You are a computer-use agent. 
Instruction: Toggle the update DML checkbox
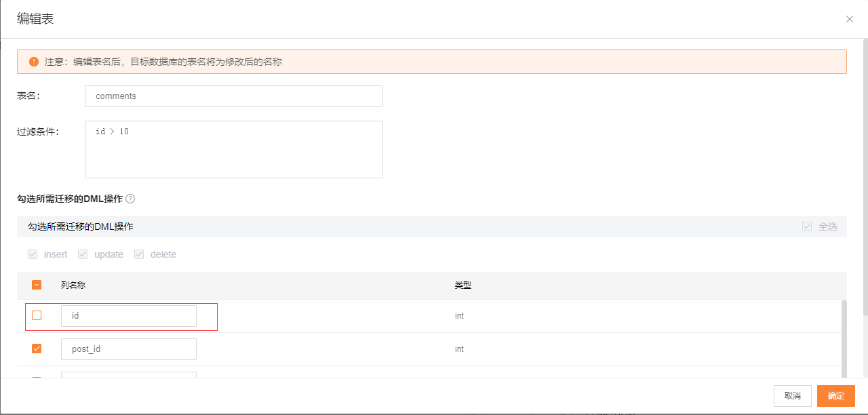pyautogui.click(x=83, y=254)
